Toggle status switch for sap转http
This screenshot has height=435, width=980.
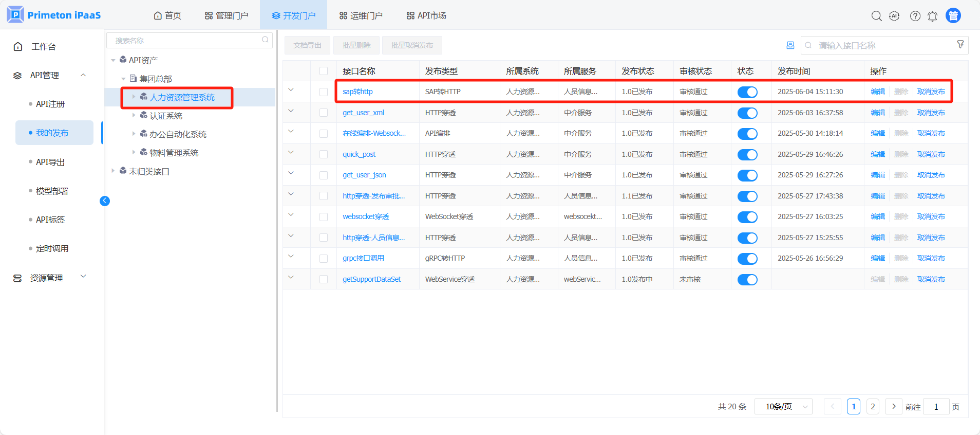click(x=747, y=92)
